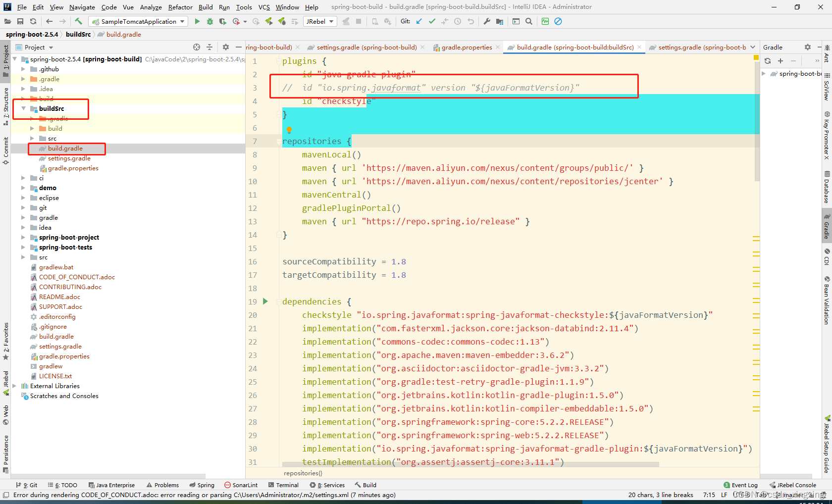The image size is (832, 504).
Task: Click the plus icon in Gradle panel
Action: coord(780,61)
